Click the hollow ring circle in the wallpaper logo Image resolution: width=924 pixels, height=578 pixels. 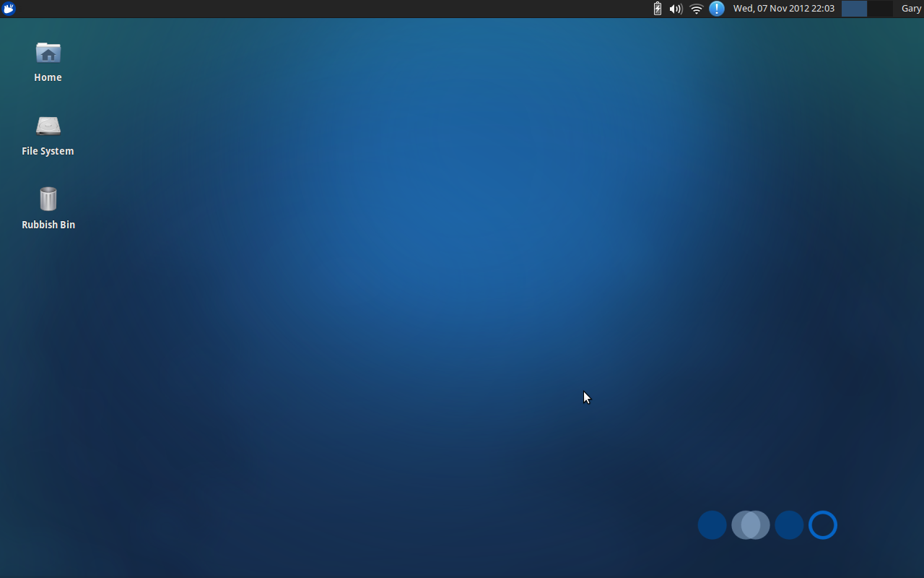(823, 525)
